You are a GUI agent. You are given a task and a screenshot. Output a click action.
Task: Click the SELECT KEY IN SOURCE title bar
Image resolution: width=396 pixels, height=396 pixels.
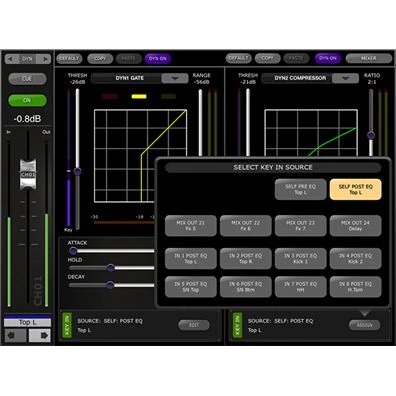coord(273,167)
